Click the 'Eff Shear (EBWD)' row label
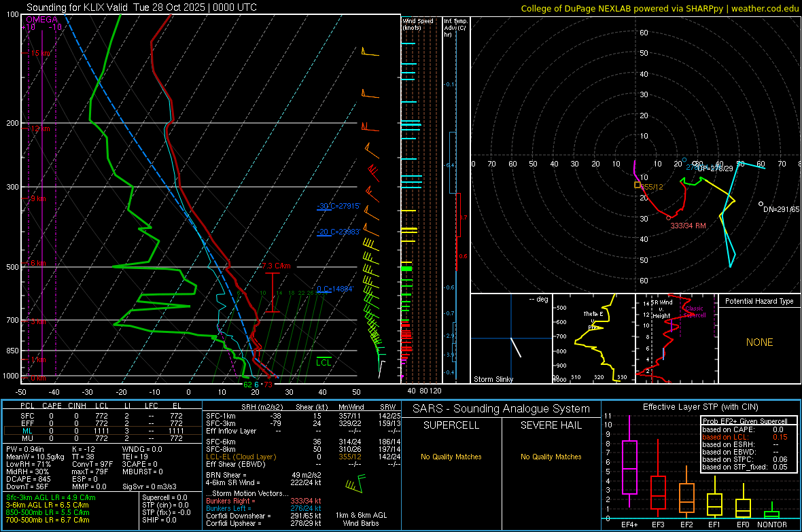The height and width of the screenshot is (532, 802). pos(236,464)
